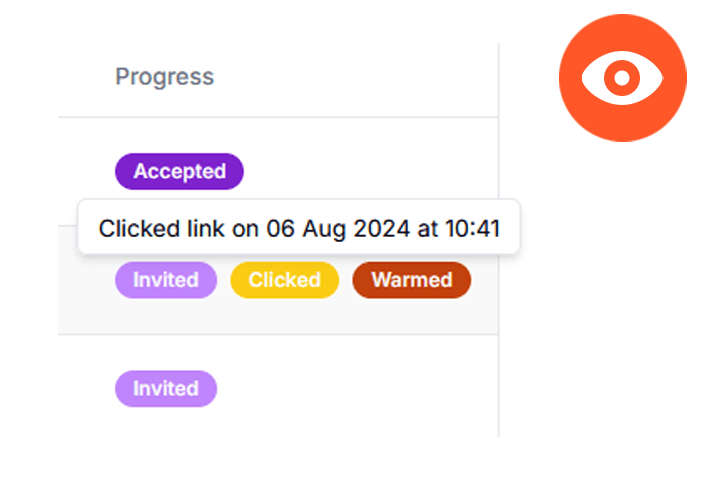704x480 pixels.
Task: Toggle visibility via eye icon's center pupil
Action: (622, 78)
